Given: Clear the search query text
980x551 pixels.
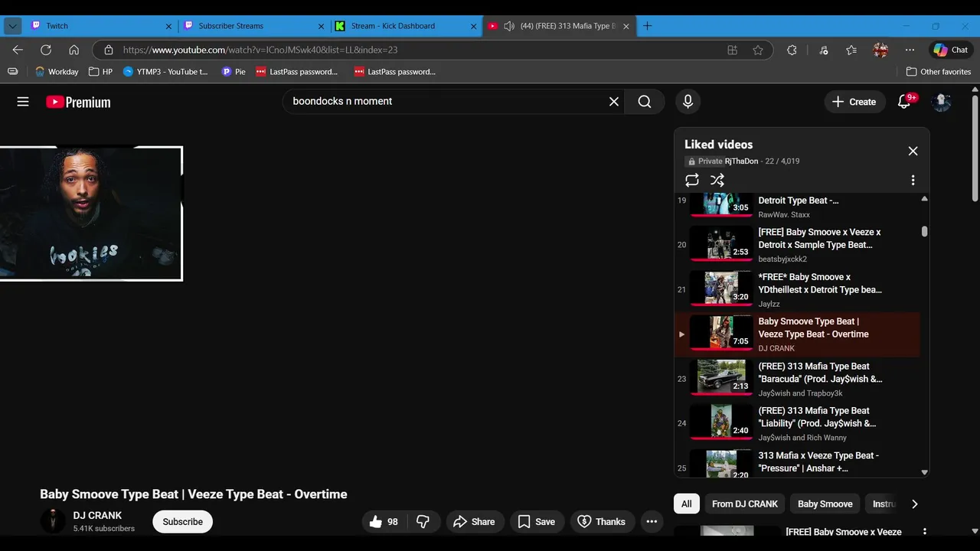Looking at the screenshot, I should [614, 101].
